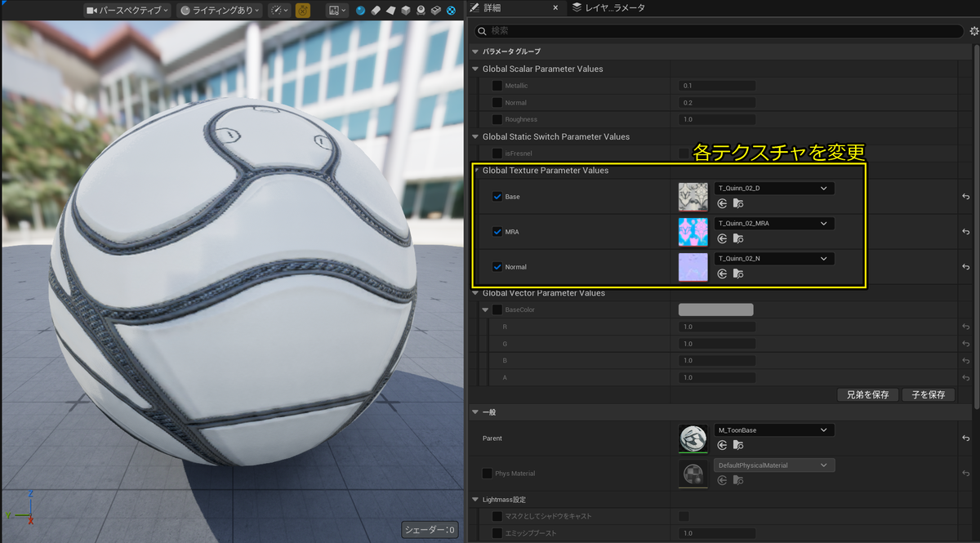Use selected asset for Base texture
The image size is (980, 543).
coord(722,204)
